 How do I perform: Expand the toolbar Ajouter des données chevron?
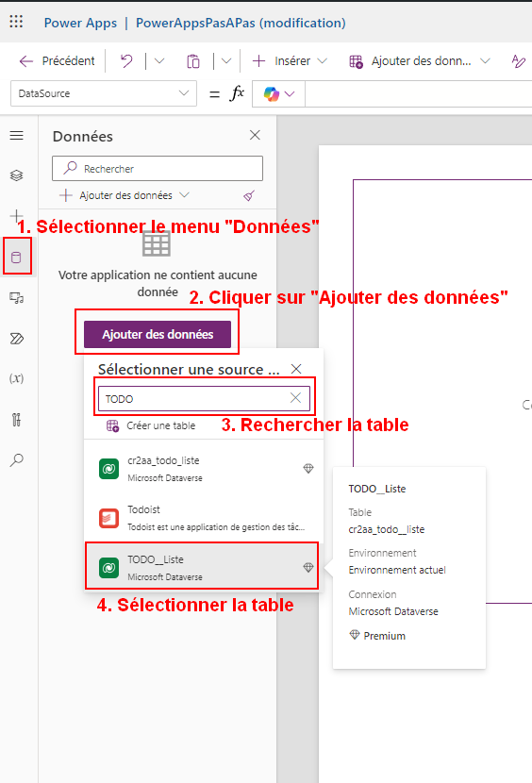pos(485,61)
